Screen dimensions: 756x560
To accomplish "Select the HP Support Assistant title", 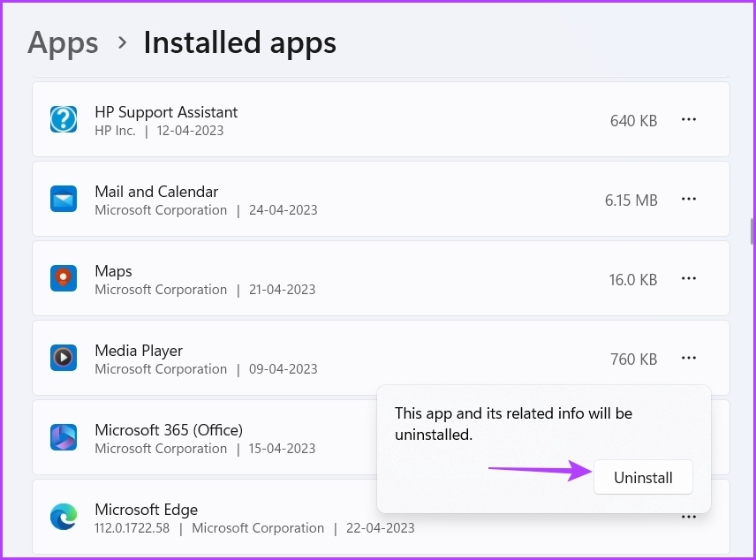I will [x=166, y=112].
